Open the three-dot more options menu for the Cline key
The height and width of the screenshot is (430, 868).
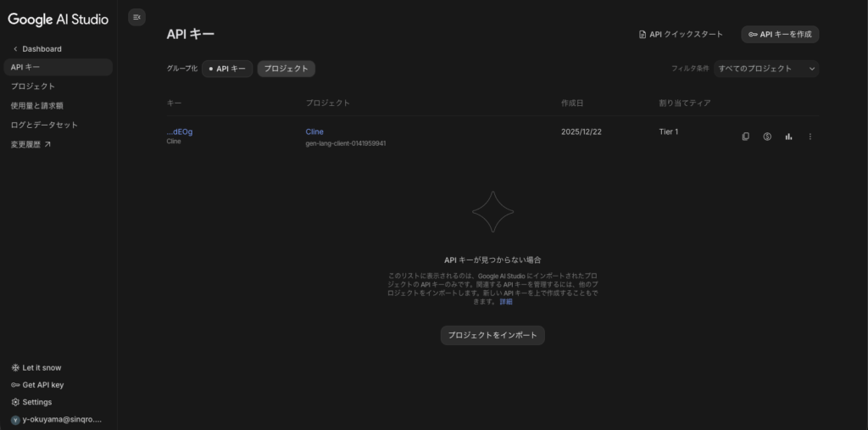(x=810, y=137)
